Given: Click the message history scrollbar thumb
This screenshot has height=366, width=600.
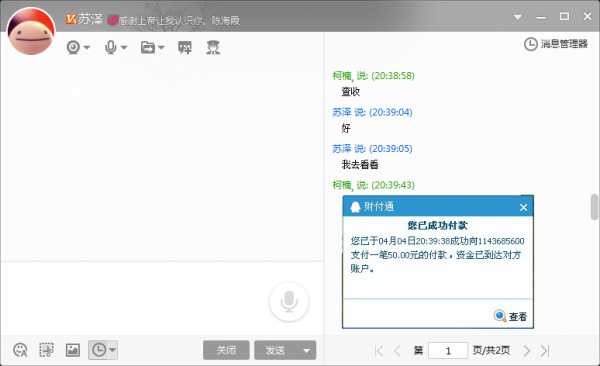Looking at the screenshot, I should (594, 207).
